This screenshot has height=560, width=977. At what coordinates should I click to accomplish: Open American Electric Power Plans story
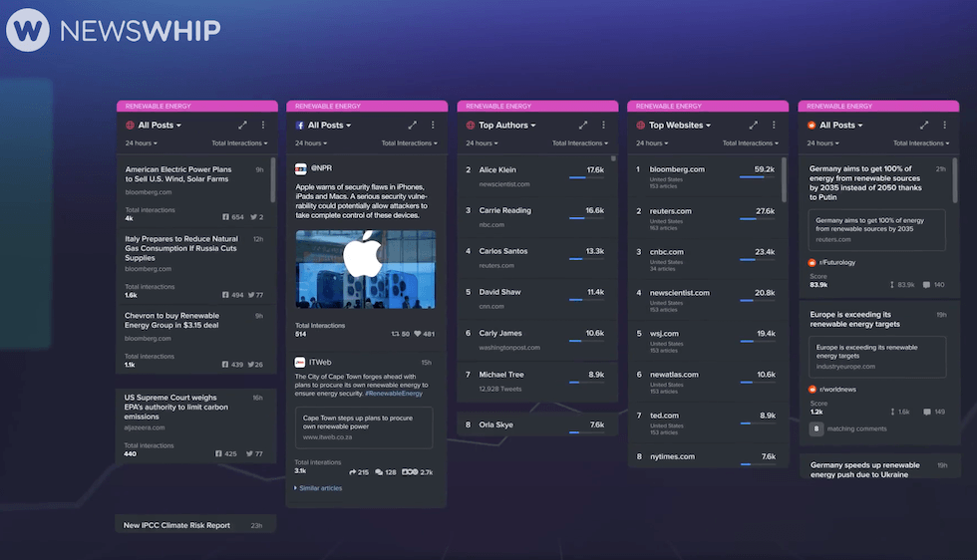[x=178, y=174]
